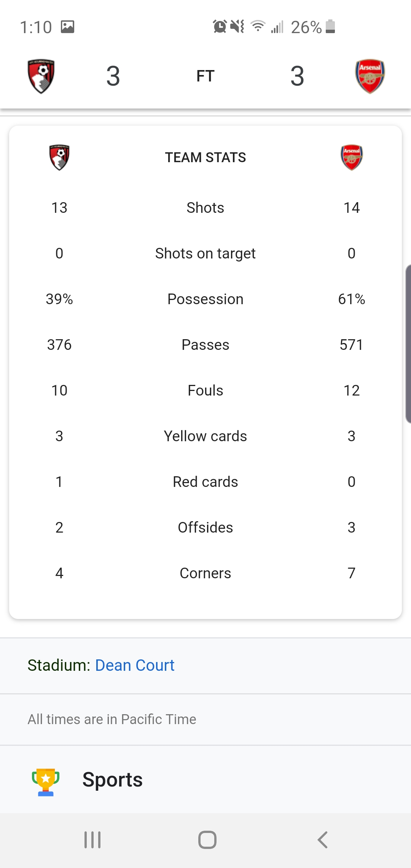The image size is (411, 868).
Task: Select Bournemouth crest in Team Stats card
Action: (59, 157)
